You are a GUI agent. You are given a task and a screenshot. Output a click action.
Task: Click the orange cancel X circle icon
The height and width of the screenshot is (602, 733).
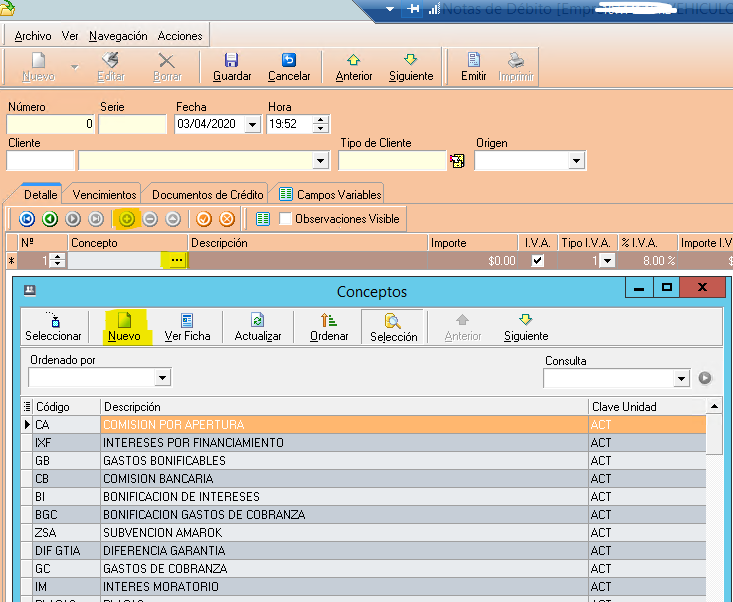tap(227, 219)
